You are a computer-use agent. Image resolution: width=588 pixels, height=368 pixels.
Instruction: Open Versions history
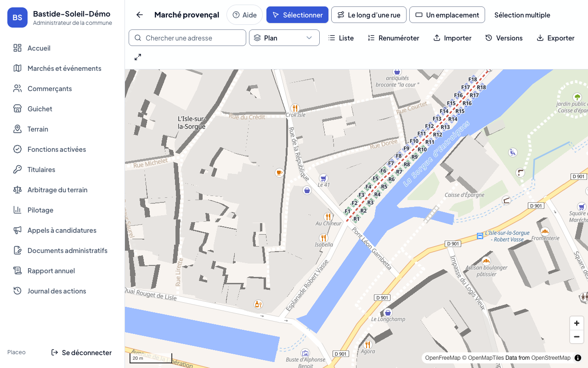(x=504, y=38)
